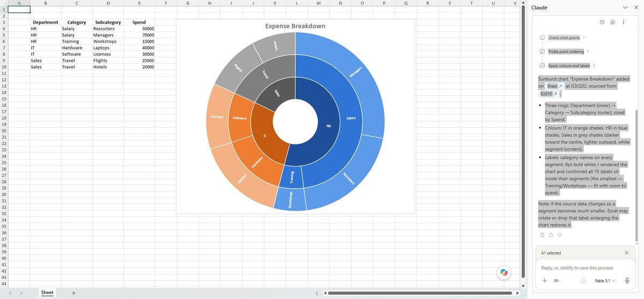This screenshot has height=299, width=644.
Task: Activate microphone voice input
Action: (627, 281)
